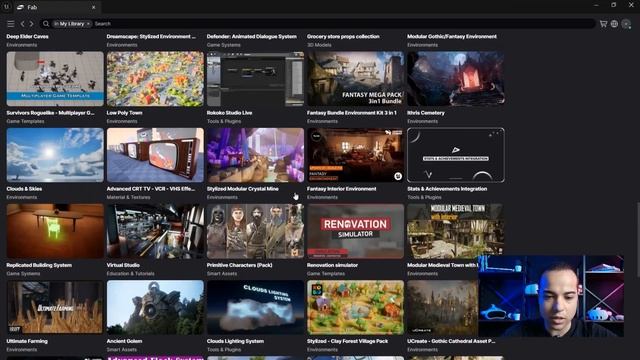Click 'Stylized Modular Crystal Mine' title text
Screen dimensions: 640x360
point(243,189)
